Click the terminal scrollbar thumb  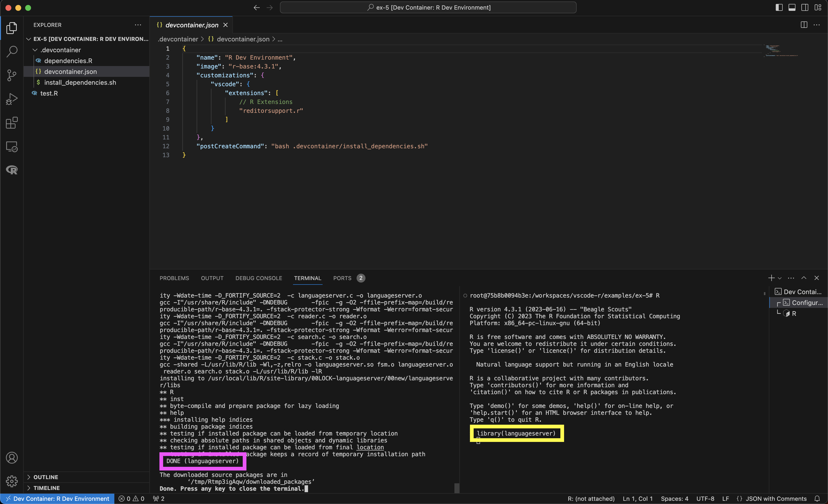[457, 488]
